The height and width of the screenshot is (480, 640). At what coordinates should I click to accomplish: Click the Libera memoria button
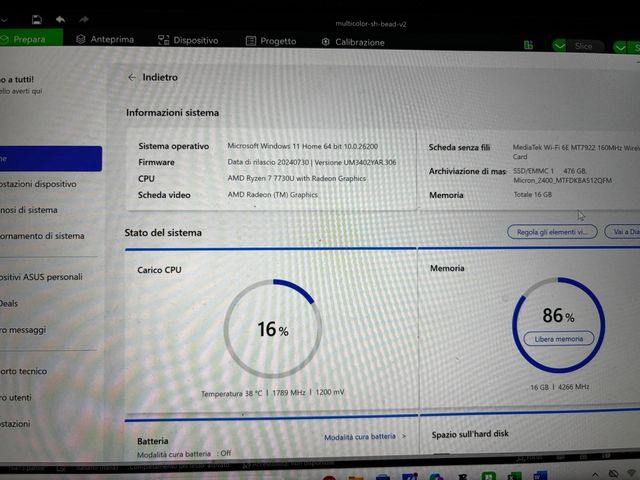tap(558, 339)
